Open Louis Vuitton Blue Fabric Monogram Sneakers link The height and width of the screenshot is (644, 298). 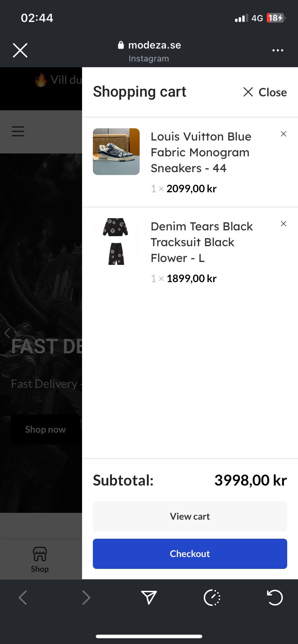(x=201, y=152)
